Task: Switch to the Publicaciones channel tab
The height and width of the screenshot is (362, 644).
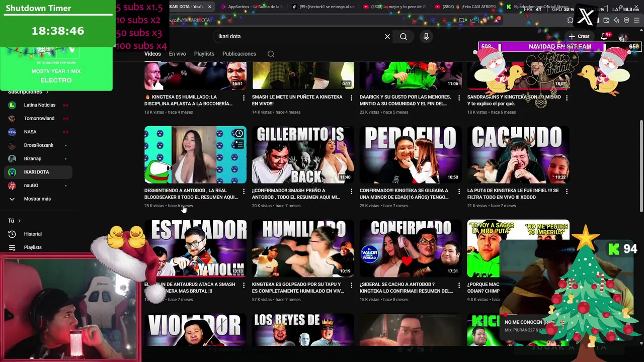Action: [x=239, y=54]
